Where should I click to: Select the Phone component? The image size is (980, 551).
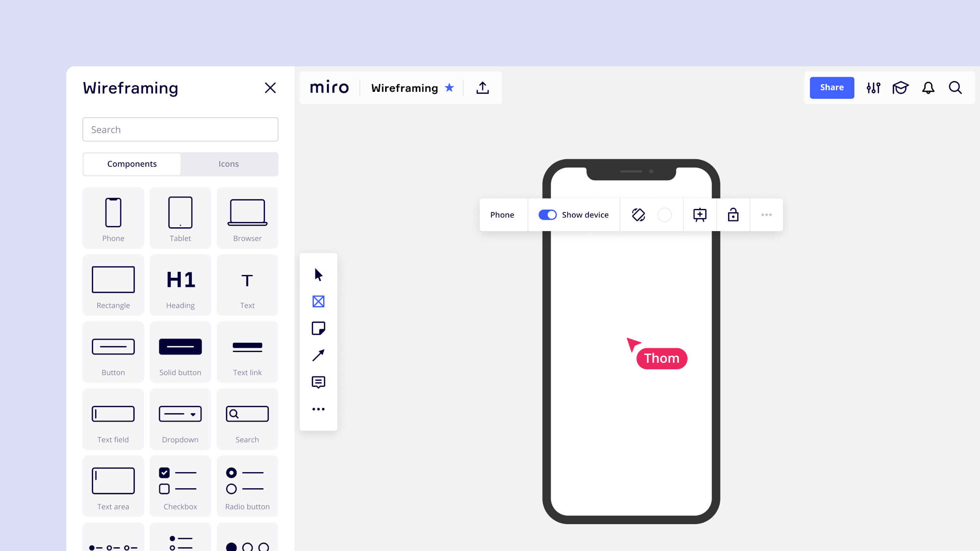(113, 218)
